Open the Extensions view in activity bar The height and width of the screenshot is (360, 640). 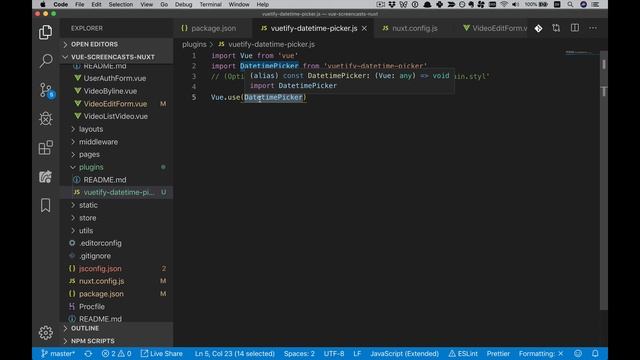[x=45, y=147]
